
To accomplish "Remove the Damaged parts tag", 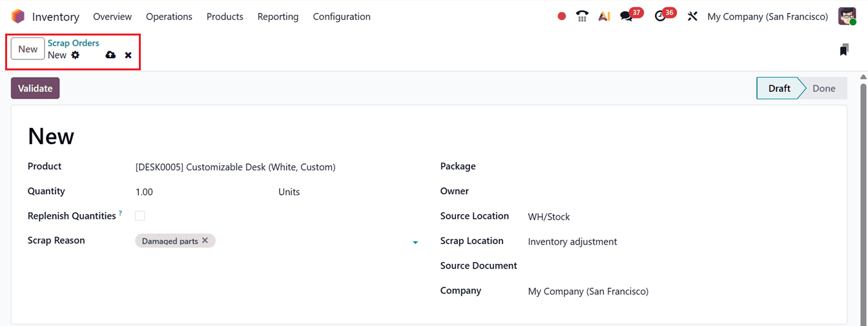I will pos(205,240).
